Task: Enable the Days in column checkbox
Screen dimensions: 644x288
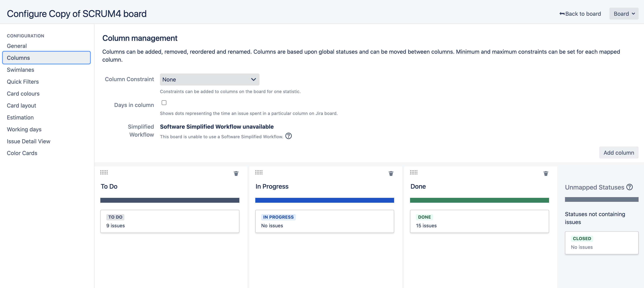Action: click(x=164, y=103)
